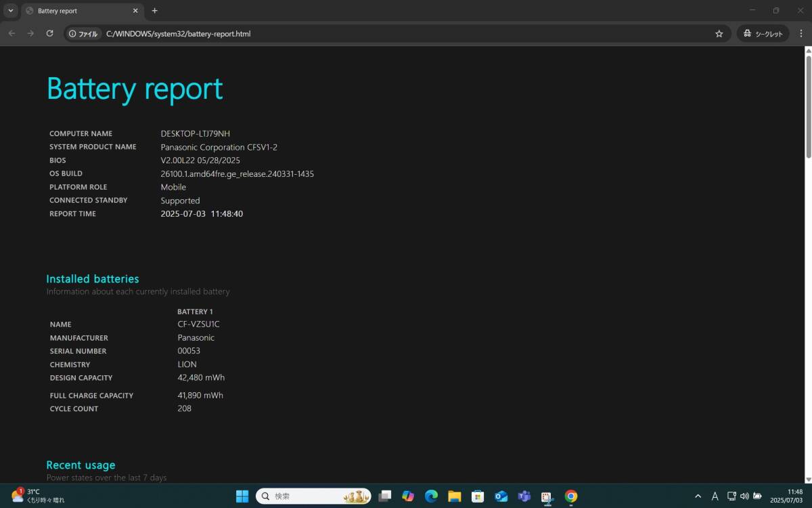Screen dimensions: 812x508
Task: Open Microsoft Teams from the taskbar
Action: click(x=524, y=496)
